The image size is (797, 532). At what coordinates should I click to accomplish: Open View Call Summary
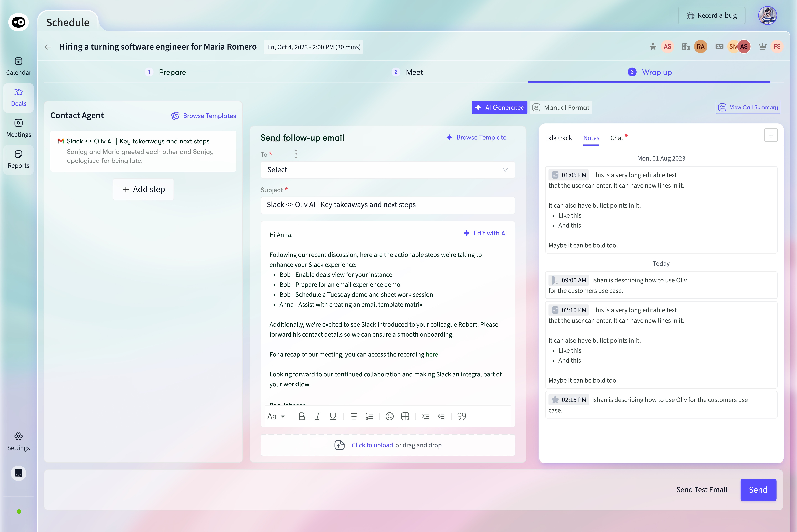748,108
